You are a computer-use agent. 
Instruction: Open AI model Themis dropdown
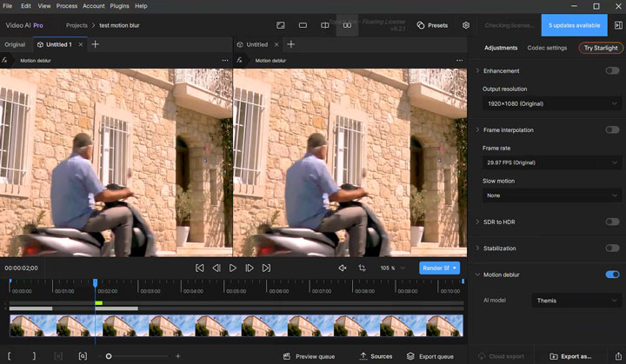coord(577,301)
